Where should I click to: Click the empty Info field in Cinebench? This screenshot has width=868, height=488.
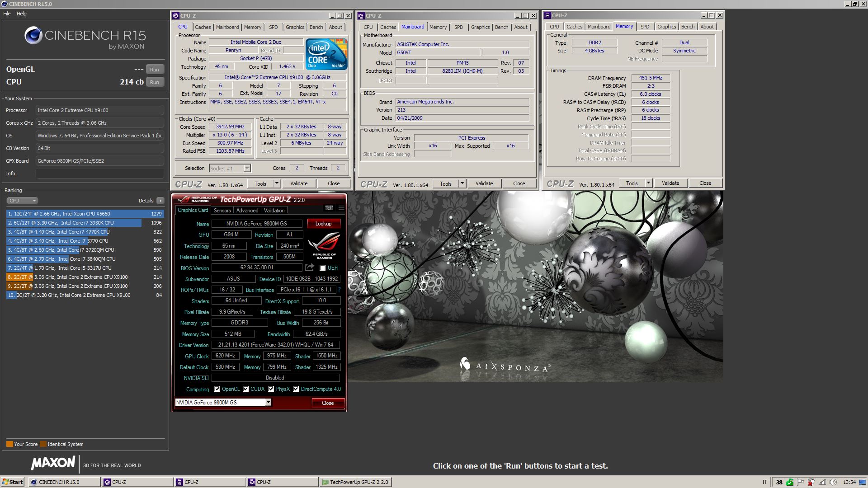point(100,174)
